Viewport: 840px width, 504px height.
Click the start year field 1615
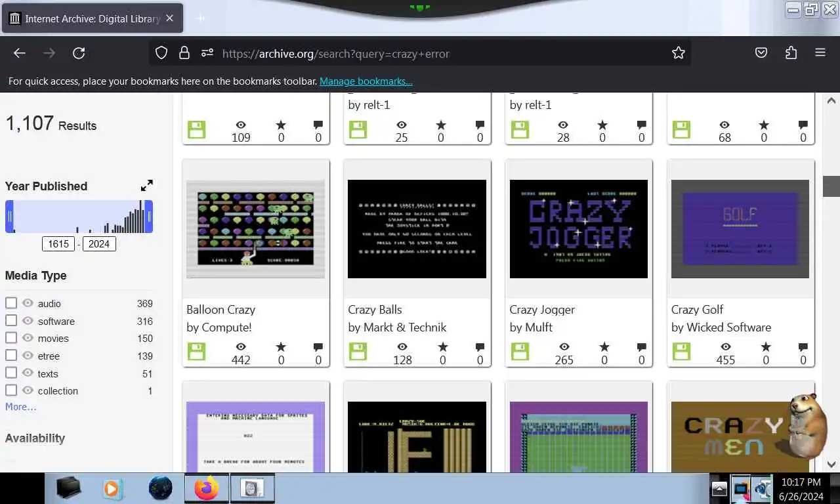click(x=58, y=244)
